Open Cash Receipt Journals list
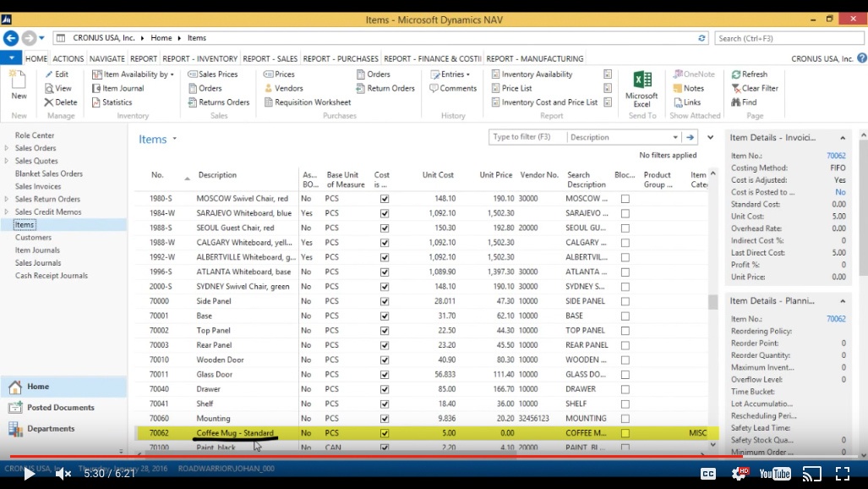This screenshot has height=489, width=868. pos(52,276)
